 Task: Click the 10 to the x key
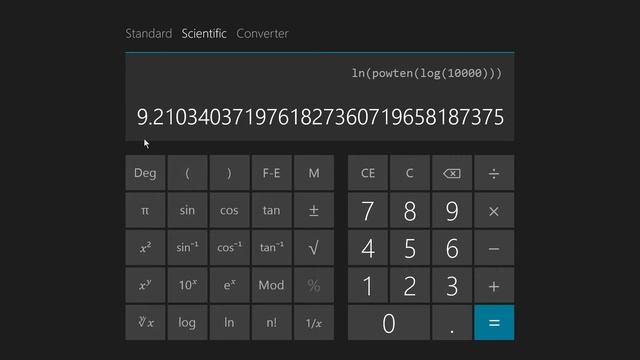187,285
